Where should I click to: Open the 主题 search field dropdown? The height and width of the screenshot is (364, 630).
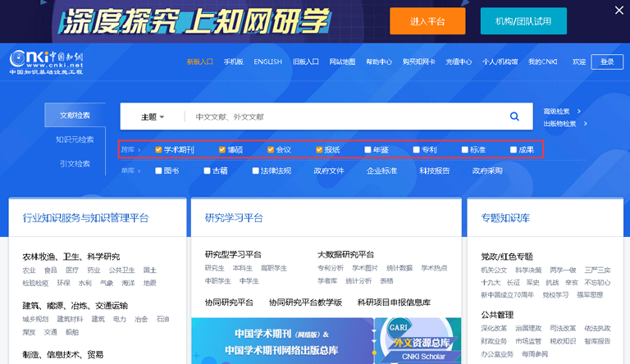(x=153, y=117)
